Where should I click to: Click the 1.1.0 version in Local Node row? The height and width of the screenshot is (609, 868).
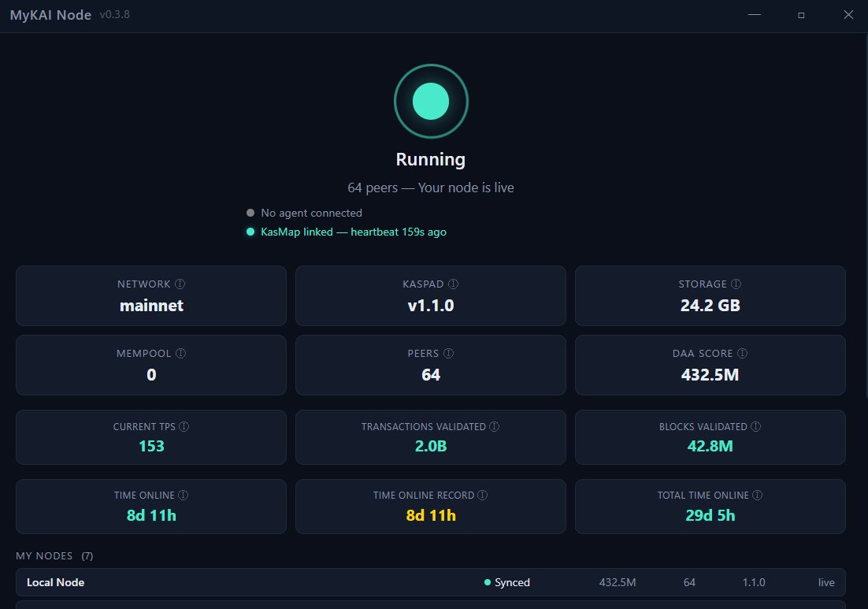click(x=754, y=582)
